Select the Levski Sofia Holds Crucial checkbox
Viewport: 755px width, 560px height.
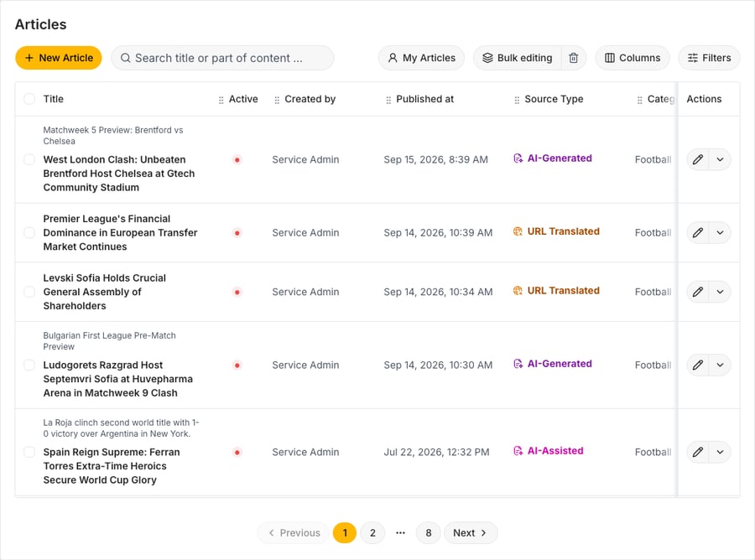click(x=29, y=292)
